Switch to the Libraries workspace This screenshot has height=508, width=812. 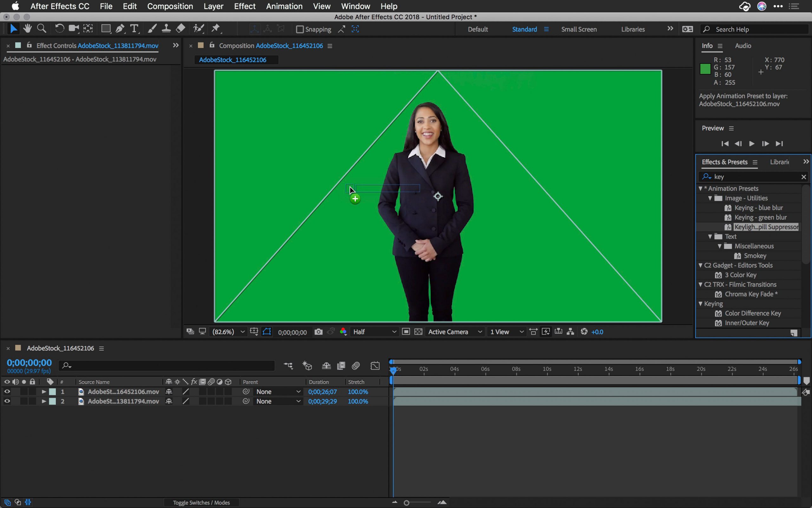coord(633,29)
